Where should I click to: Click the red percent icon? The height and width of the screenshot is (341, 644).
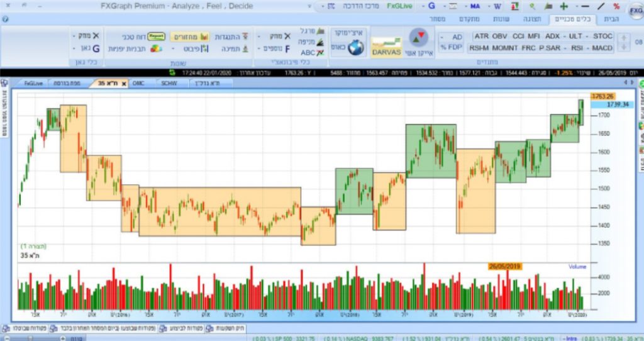point(616,6)
